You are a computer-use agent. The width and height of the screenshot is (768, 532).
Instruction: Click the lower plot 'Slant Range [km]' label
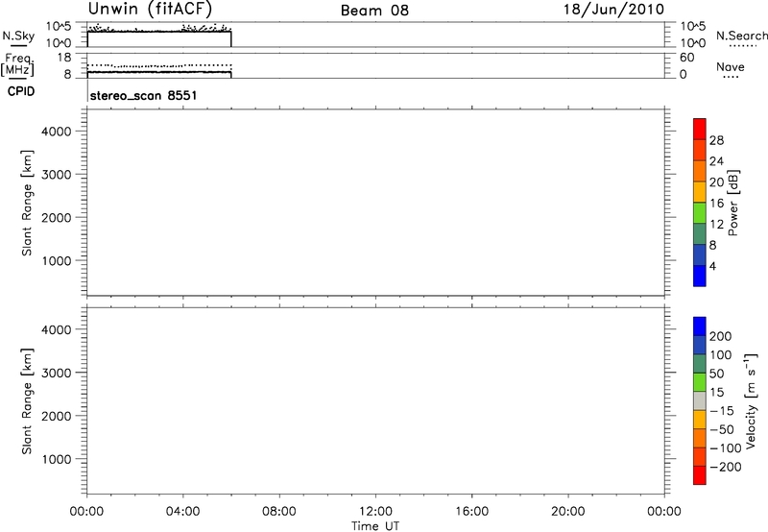(27, 401)
